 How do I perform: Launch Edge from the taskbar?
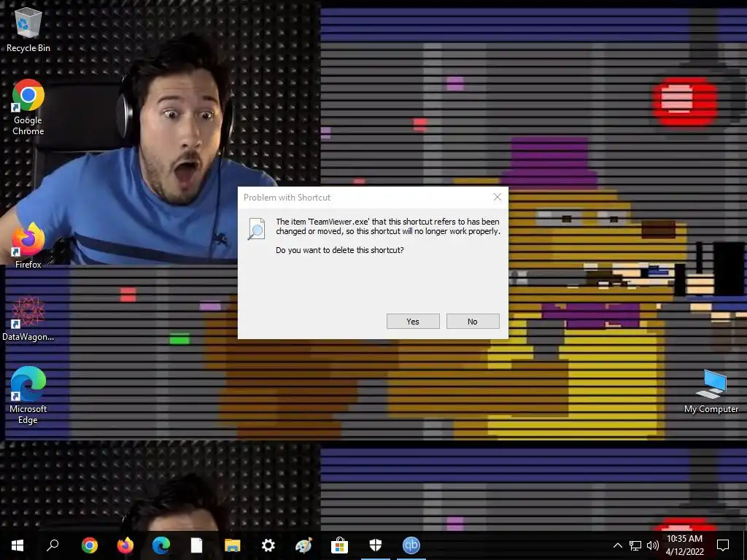161,545
